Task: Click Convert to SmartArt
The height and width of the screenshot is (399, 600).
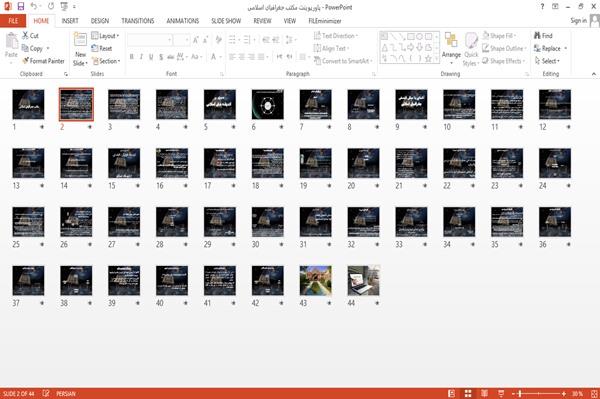Action: [x=343, y=61]
